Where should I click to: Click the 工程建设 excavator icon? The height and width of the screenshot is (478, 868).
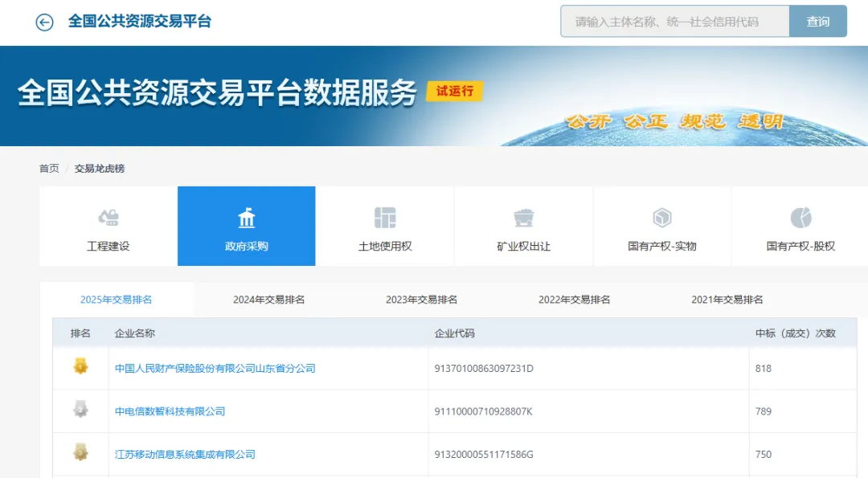point(108,218)
